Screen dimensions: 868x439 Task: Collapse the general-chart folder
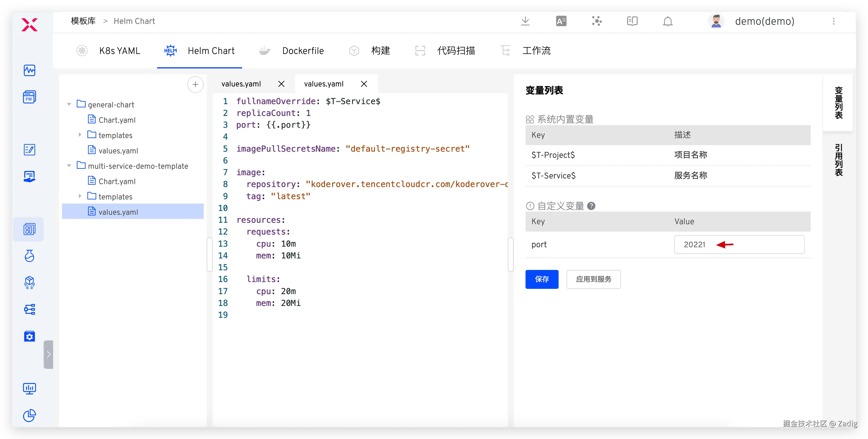(x=69, y=104)
